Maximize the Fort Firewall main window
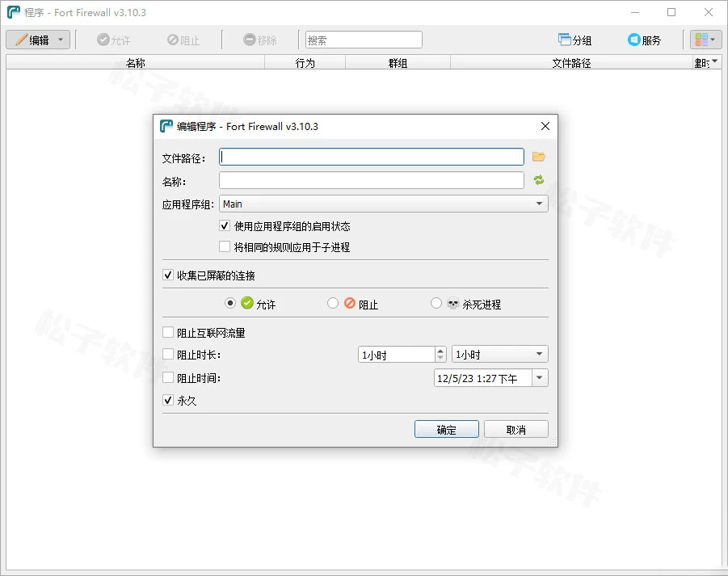 (x=671, y=12)
